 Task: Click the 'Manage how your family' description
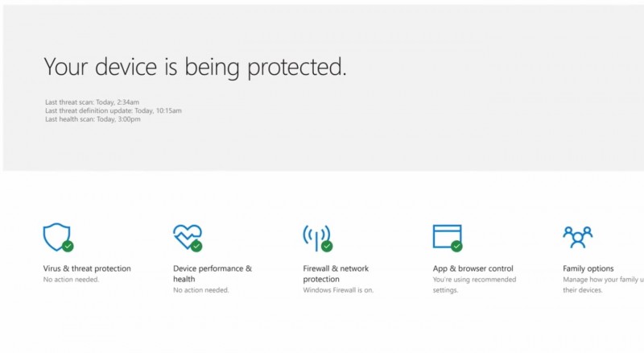pyautogui.click(x=602, y=284)
